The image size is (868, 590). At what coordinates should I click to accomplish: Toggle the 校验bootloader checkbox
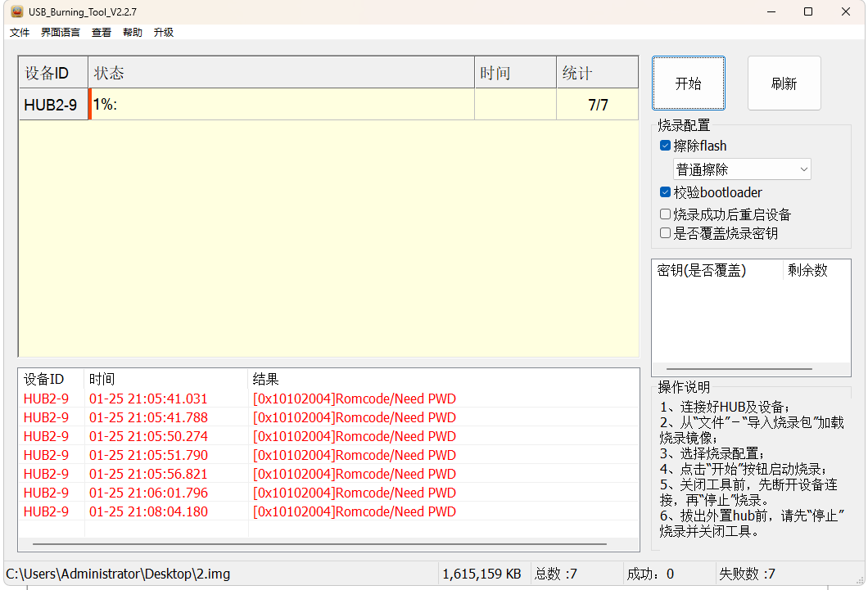(x=665, y=192)
